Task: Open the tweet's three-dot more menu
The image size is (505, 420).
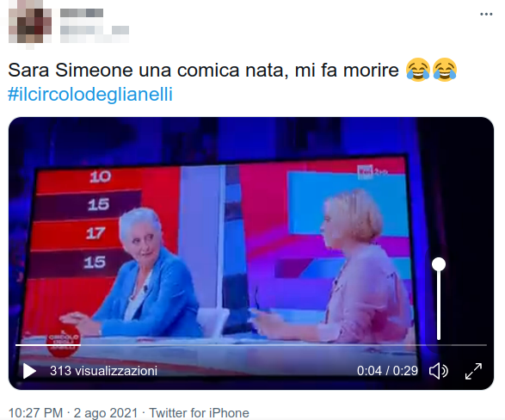Action: click(x=486, y=14)
